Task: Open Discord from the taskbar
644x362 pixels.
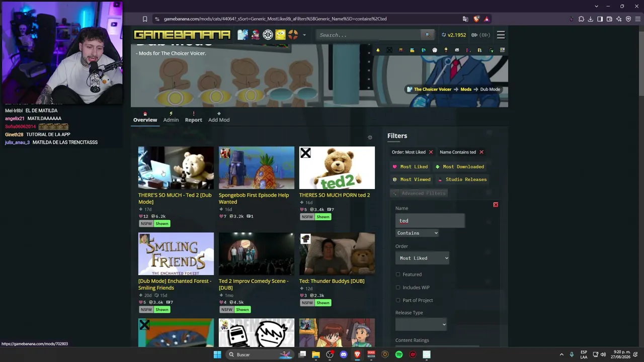Action: [344, 354]
